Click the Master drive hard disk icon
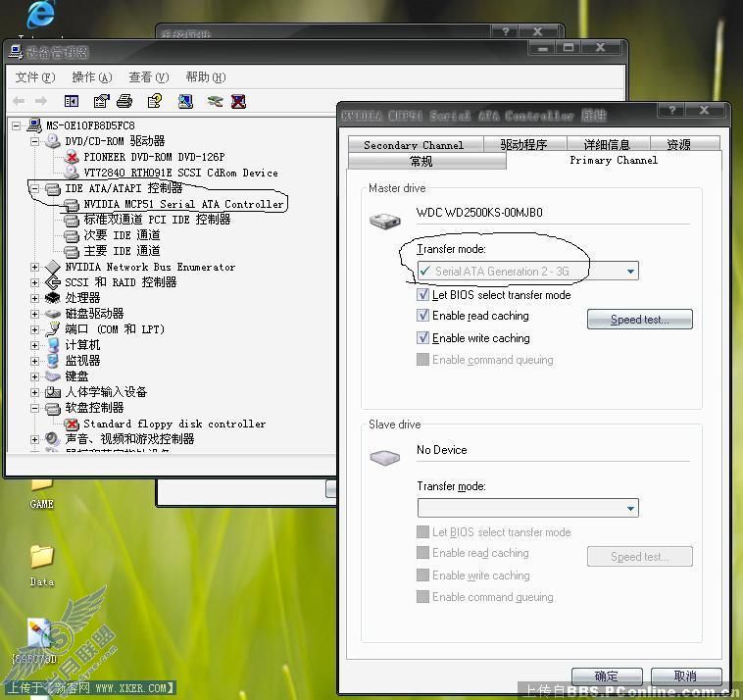This screenshot has height=700, width=743. click(x=385, y=221)
